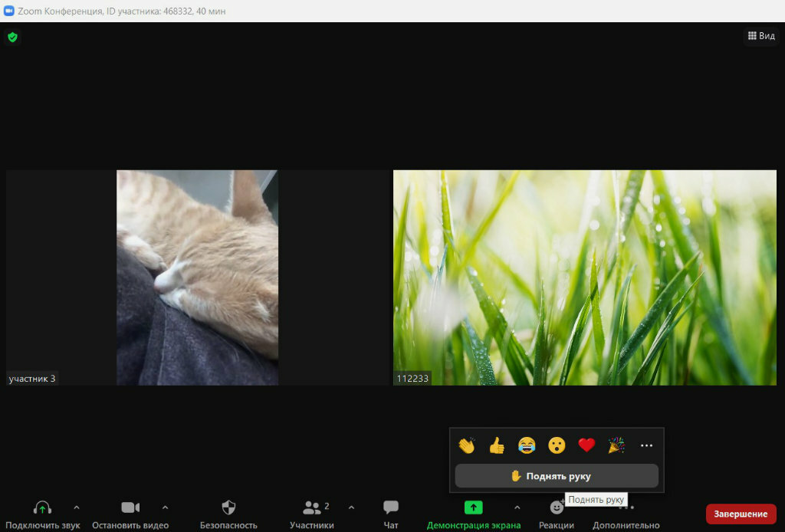
Task: Choose the surprised face reaction
Action: tap(557, 445)
